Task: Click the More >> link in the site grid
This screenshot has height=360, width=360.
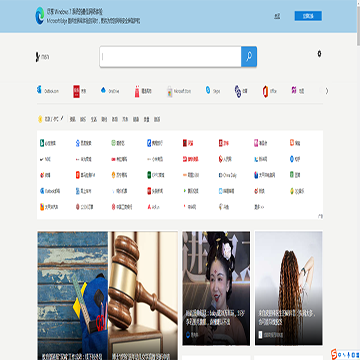Action: [x=259, y=207]
